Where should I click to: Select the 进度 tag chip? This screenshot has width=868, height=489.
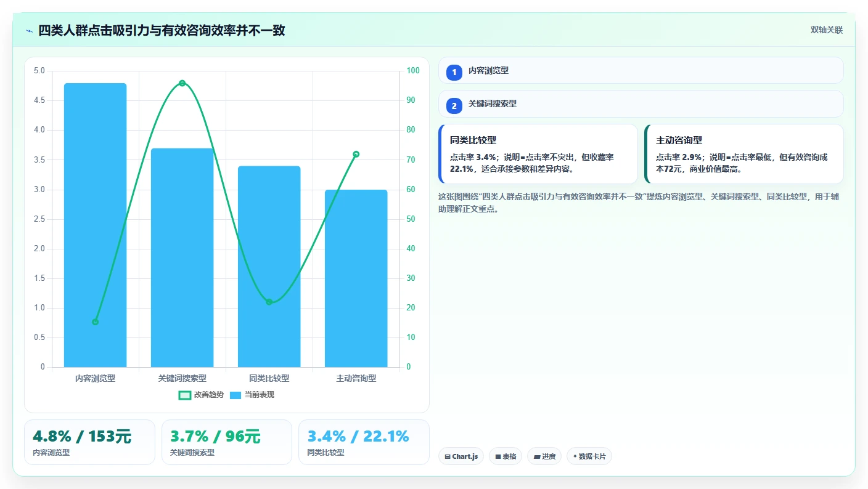click(544, 456)
